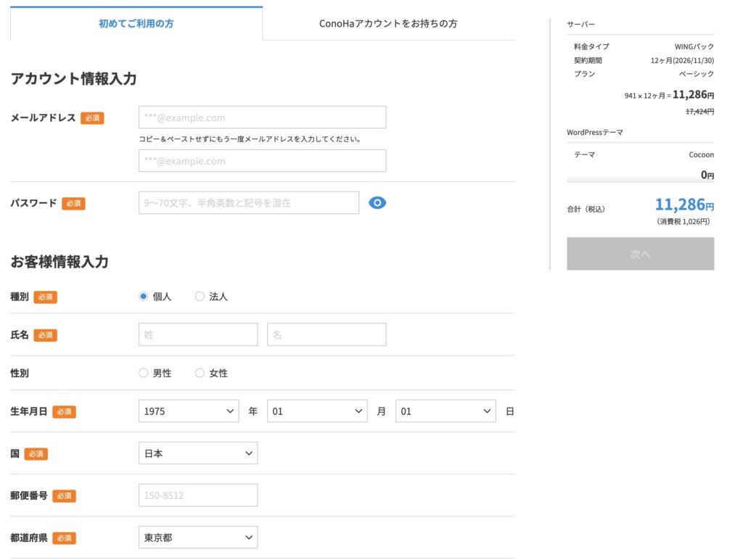Click the 姓 surname input field
Screen dimensions: 743x560
[x=197, y=334]
